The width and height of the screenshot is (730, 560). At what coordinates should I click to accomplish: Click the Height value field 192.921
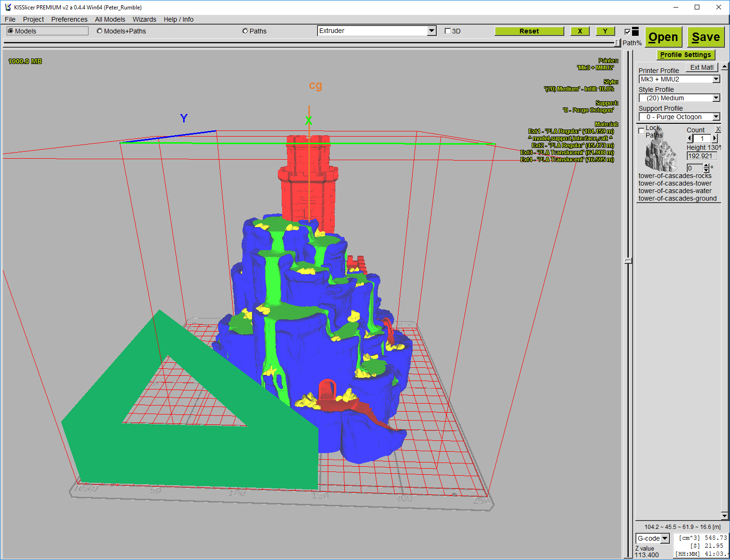click(x=701, y=156)
